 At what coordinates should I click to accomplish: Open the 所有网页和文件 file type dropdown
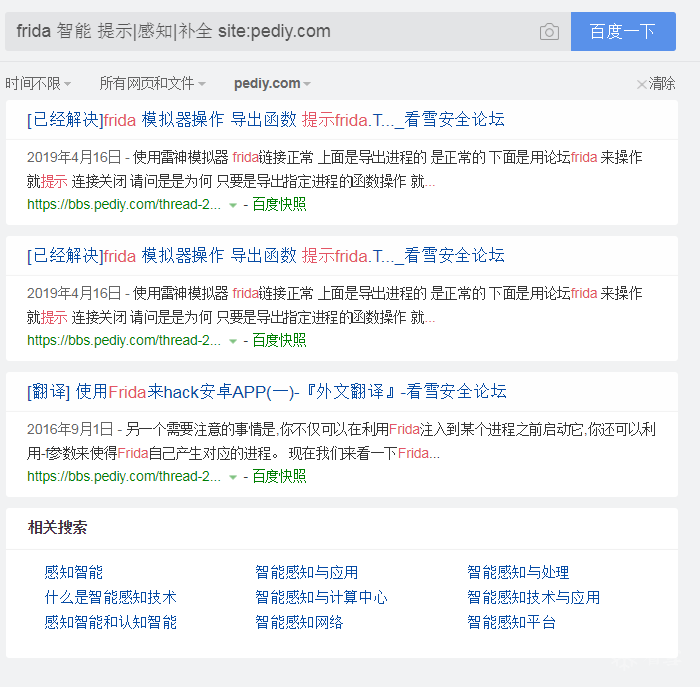(152, 83)
